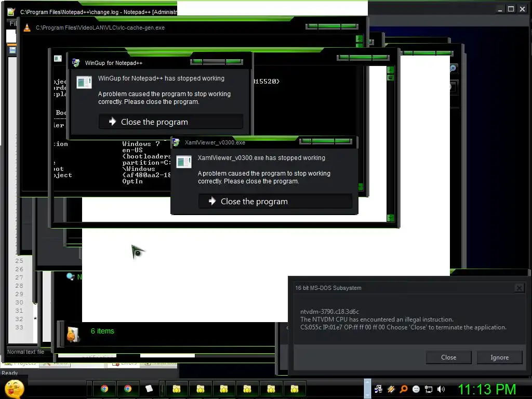This screenshot has width=532, height=399.
Task: Click line number 25 in Notepad++ margin
Action: (x=19, y=261)
